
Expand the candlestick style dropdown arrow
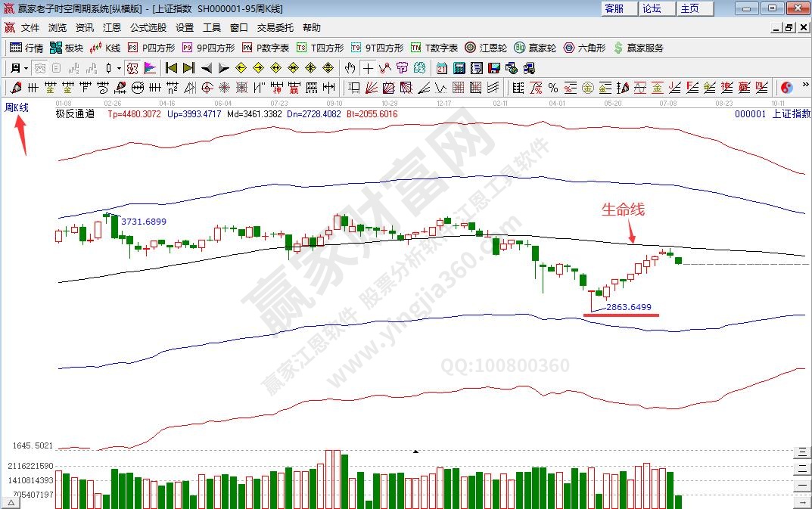point(120,68)
